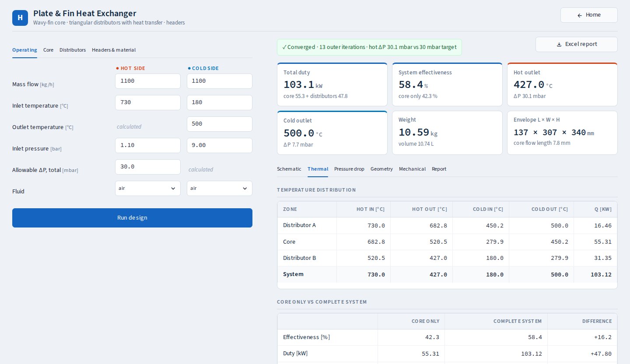Click the hot inlet temperature field 730
Image resolution: width=630 pixels, height=364 pixels.
pos(148,102)
